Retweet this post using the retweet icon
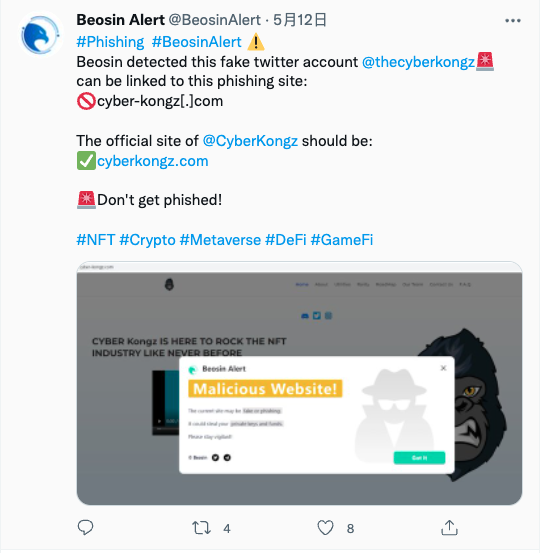 pyautogui.click(x=201, y=528)
